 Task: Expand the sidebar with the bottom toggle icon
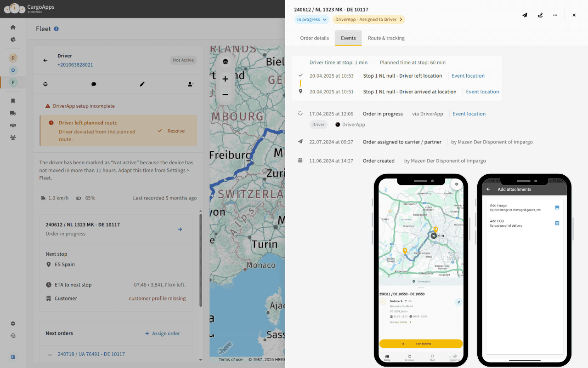pos(13,356)
